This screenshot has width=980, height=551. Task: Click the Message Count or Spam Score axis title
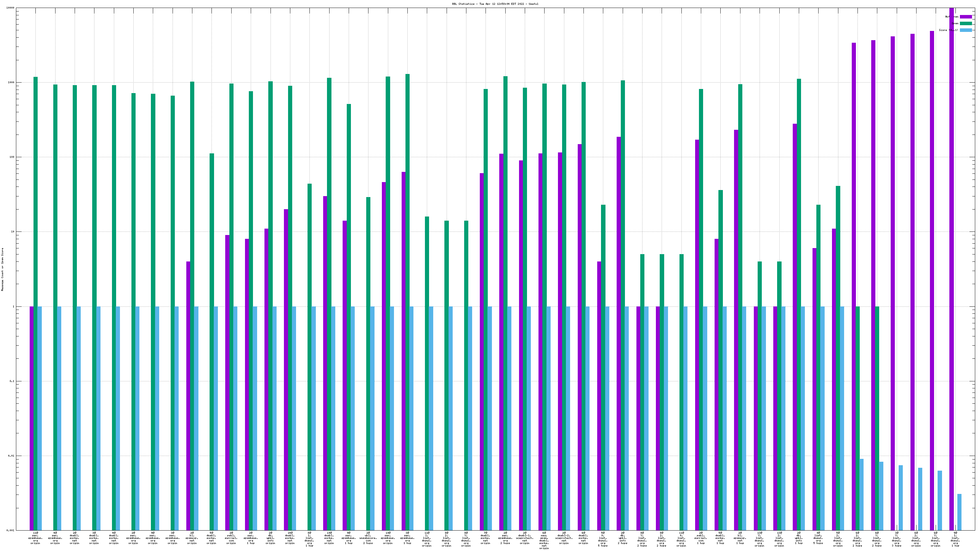click(x=2, y=269)
